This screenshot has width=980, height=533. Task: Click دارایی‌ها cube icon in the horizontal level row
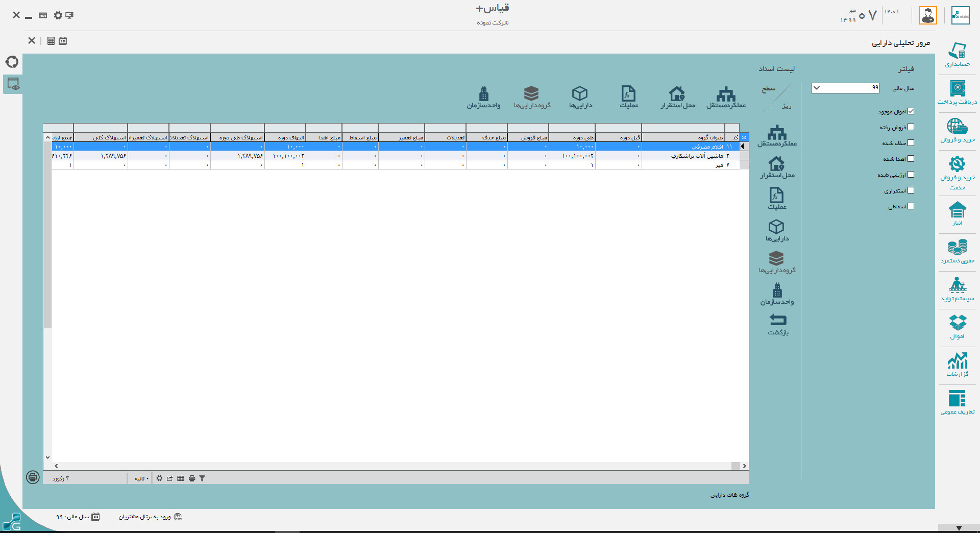coord(580,97)
